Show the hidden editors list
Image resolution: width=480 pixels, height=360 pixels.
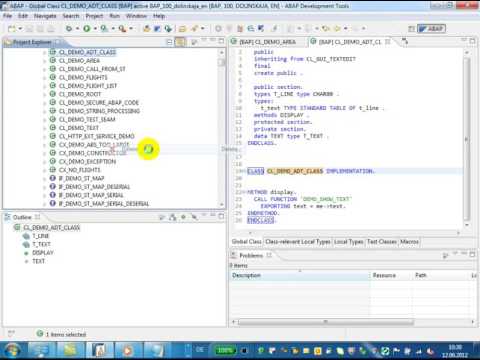coord(405,42)
